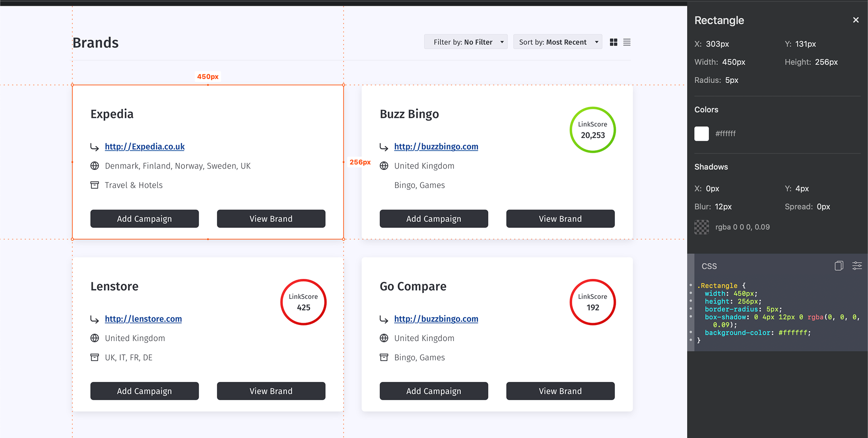Open the Filter by No Filter dropdown

click(466, 42)
